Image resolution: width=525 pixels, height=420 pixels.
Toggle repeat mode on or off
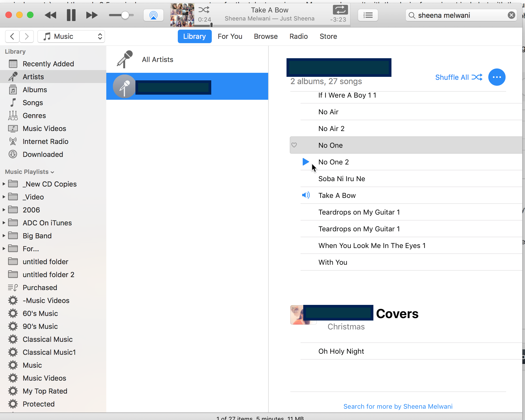click(340, 10)
